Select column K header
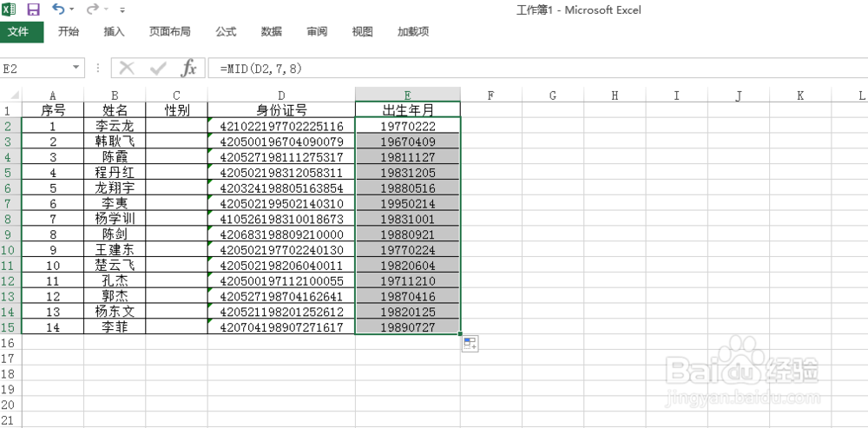This screenshot has width=868, height=428. coord(800,95)
